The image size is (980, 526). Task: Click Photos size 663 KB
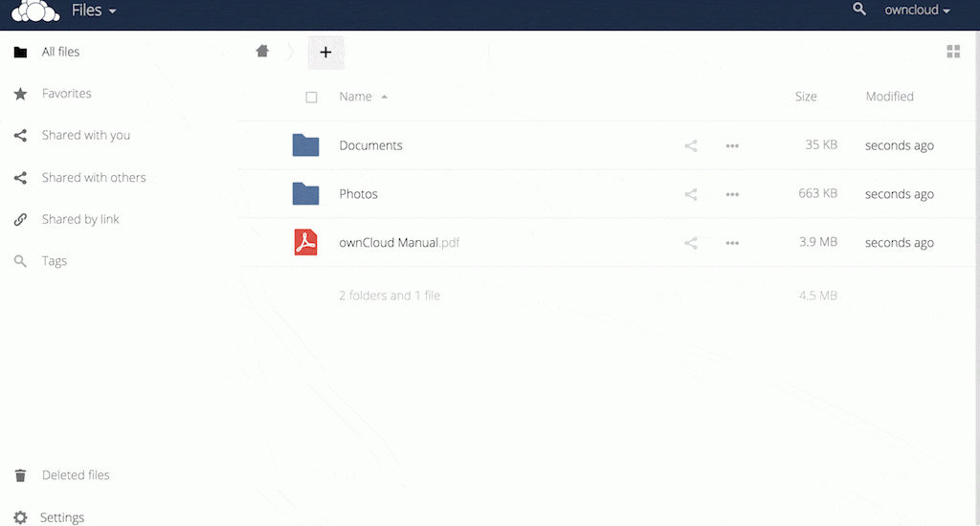click(x=817, y=193)
